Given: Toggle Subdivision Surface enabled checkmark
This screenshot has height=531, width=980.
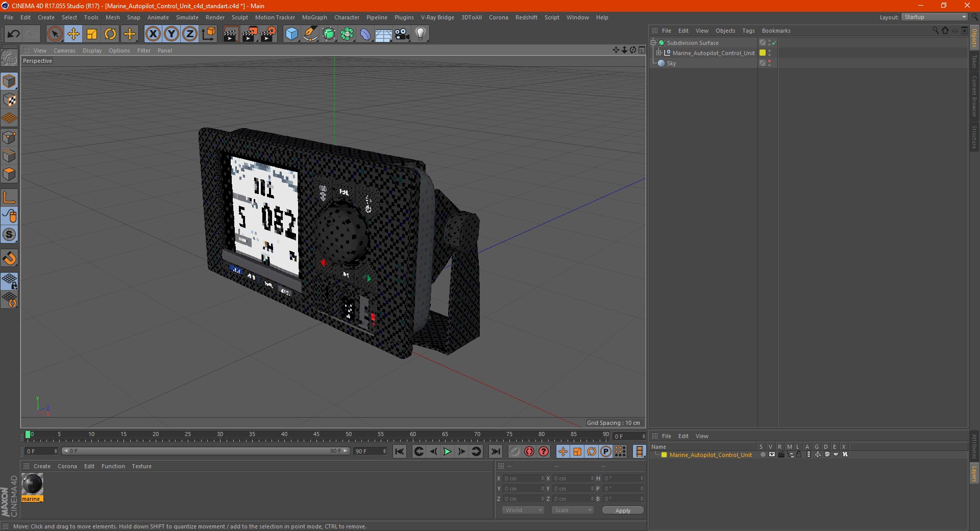Looking at the screenshot, I should (774, 43).
